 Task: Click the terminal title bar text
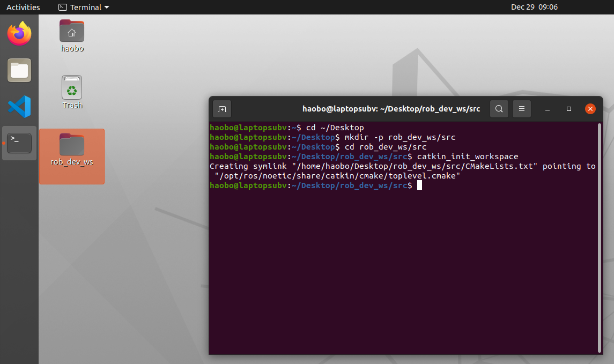391,109
